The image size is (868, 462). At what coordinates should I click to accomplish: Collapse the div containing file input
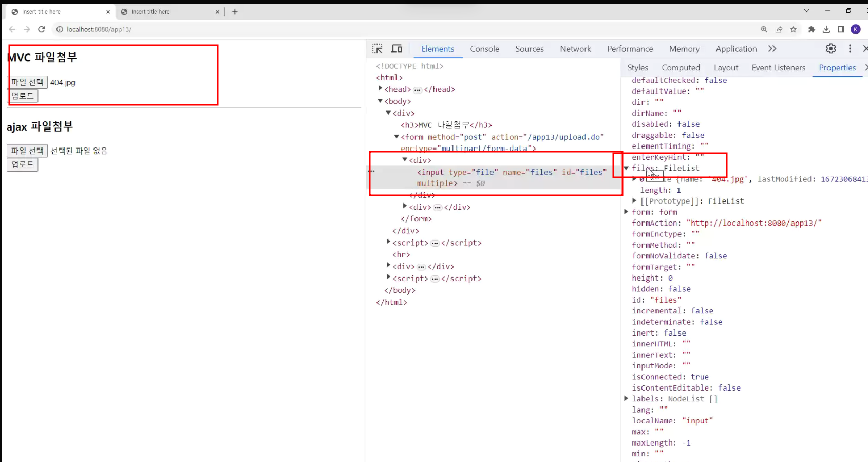(x=405, y=160)
